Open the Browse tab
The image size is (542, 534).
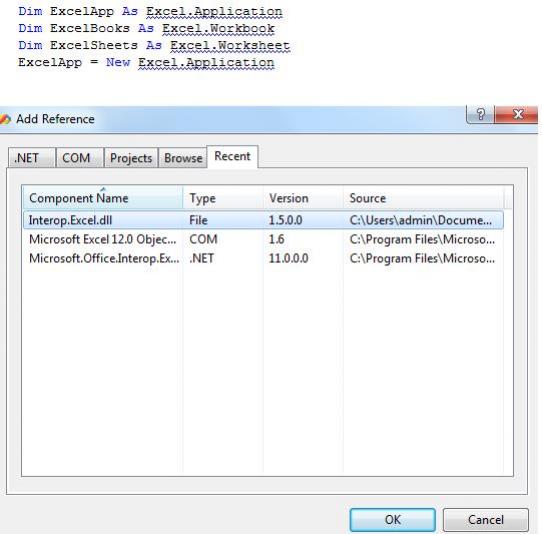tap(183, 158)
